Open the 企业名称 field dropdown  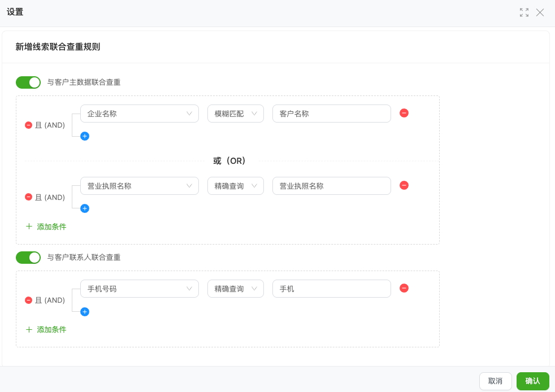click(140, 114)
